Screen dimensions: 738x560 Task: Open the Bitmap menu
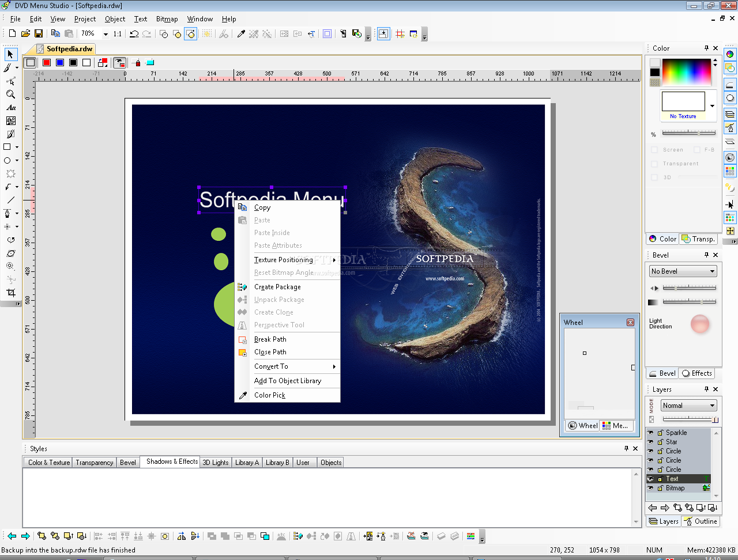pos(167,19)
